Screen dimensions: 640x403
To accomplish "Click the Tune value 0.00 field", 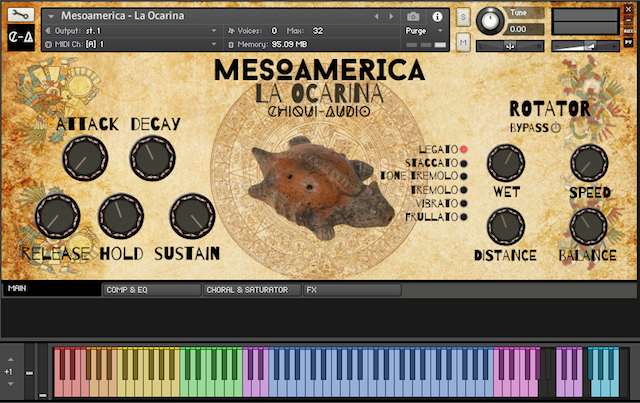I will coord(524,29).
